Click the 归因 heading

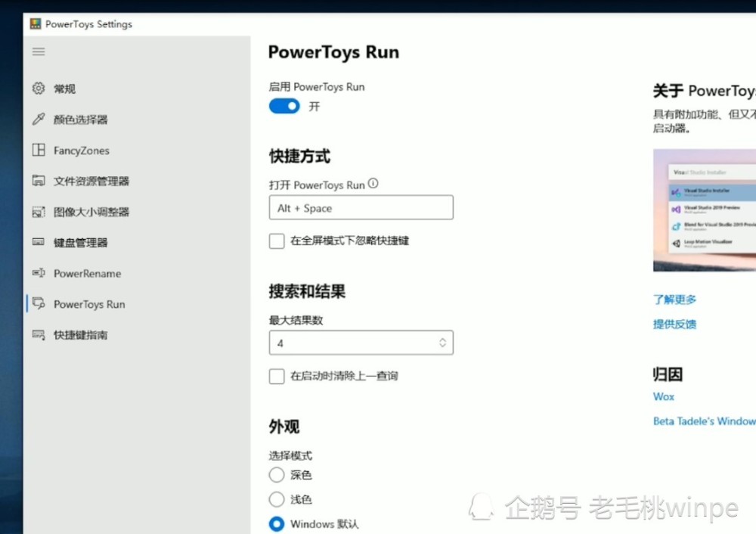[x=668, y=374]
